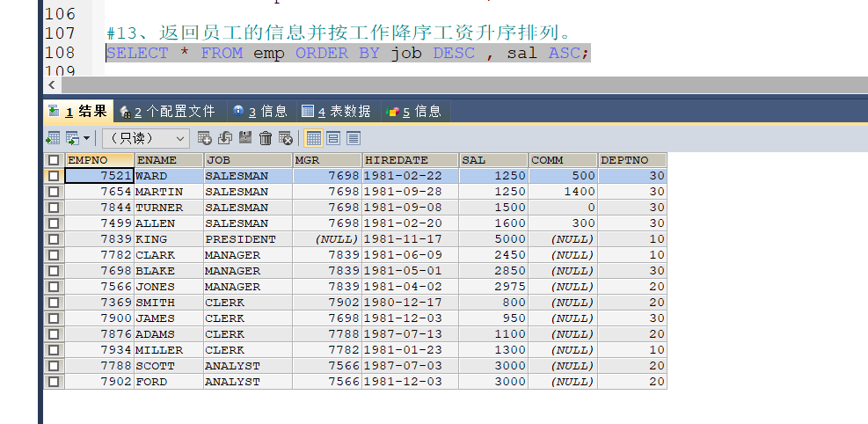Image resolution: width=868 pixels, height=424 pixels.
Task: Sort by the SAL column header
Action: [493, 160]
